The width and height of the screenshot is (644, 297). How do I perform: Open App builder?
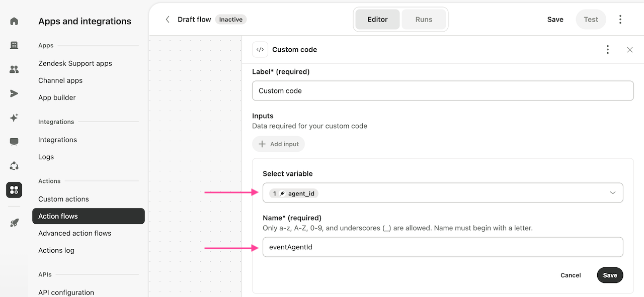57,97
